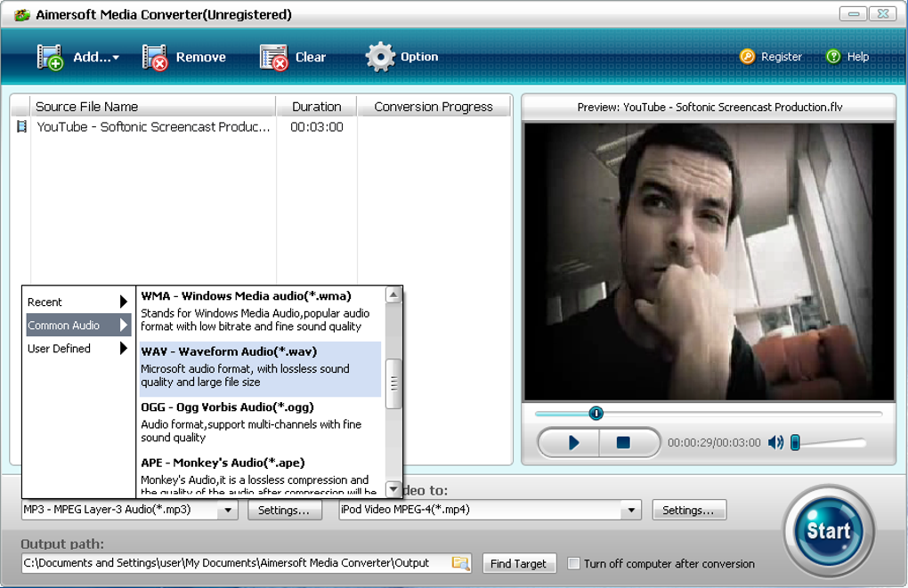Click the Clear list icon

pos(273,57)
